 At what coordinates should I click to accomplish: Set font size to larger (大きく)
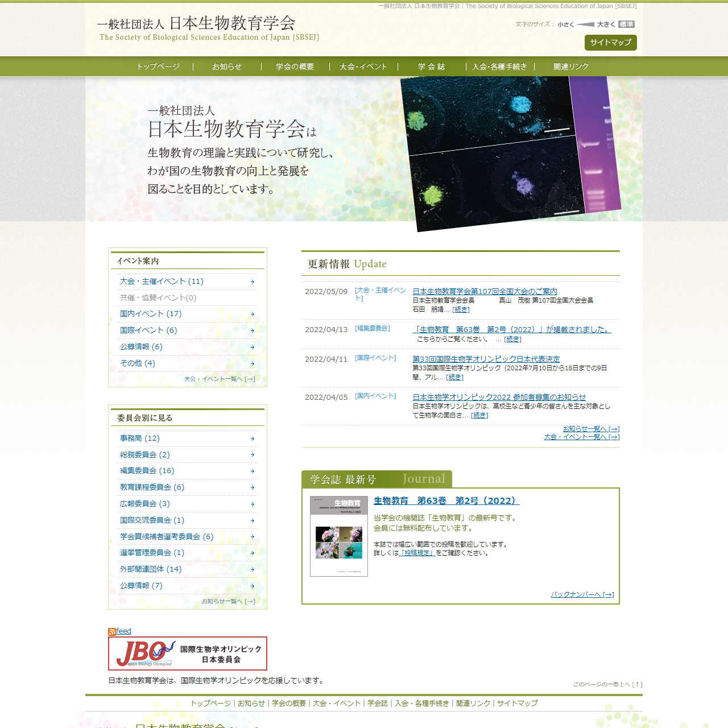pyautogui.click(x=606, y=24)
